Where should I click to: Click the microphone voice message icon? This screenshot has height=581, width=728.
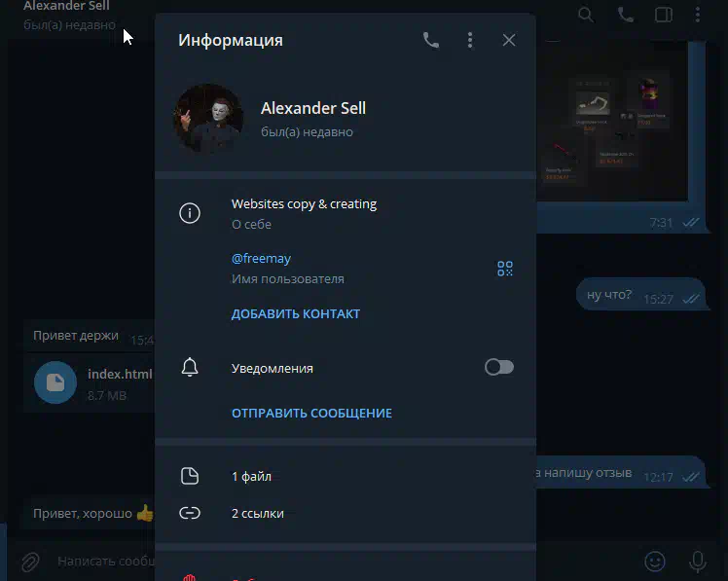tap(698, 562)
